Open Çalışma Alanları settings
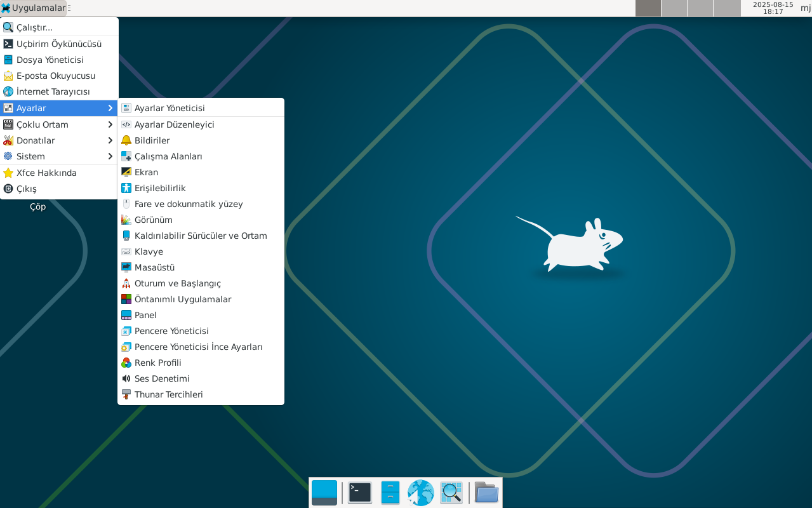This screenshot has height=508, width=812. coord(201,156)
